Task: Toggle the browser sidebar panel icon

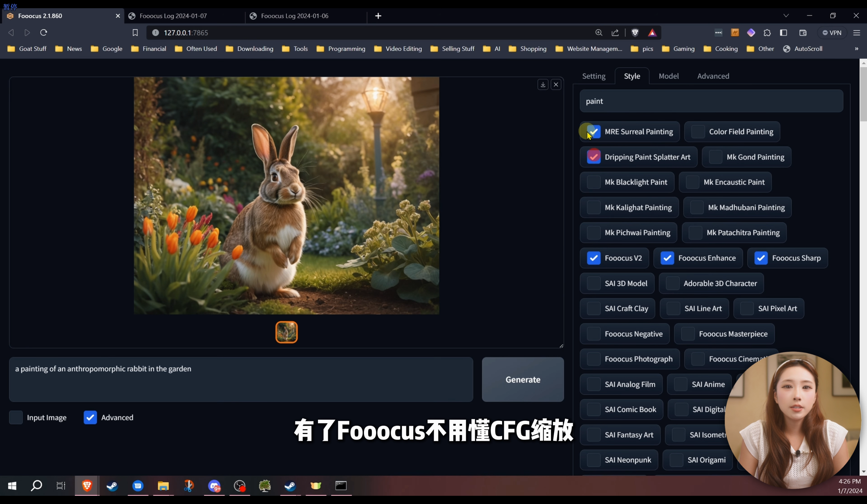Action: click(x=784, y=33)
